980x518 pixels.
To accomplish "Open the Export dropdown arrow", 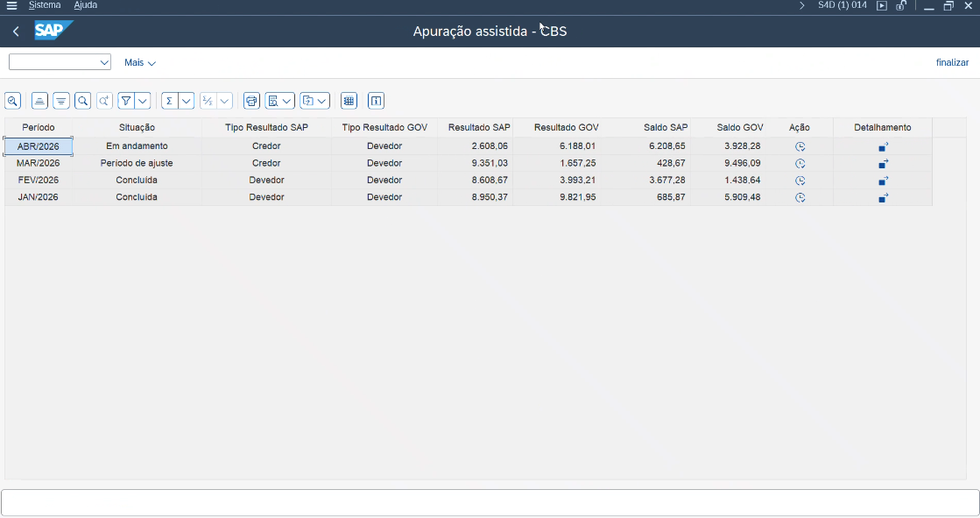I will (322, 101).
